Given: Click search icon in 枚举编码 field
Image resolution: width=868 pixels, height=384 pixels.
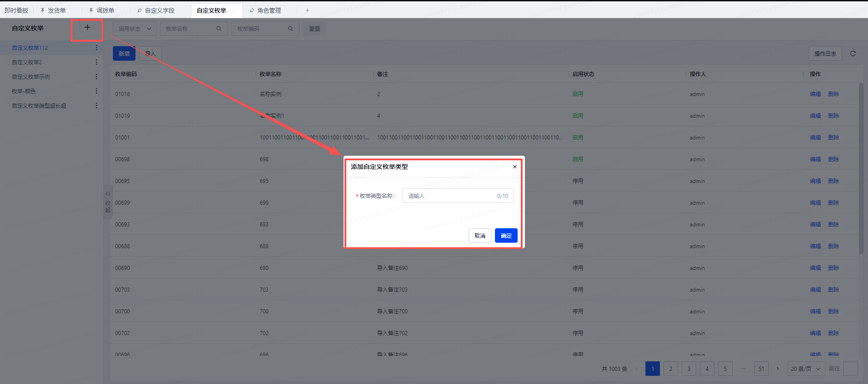Looking at the screenshot, I should click(291, 29).
